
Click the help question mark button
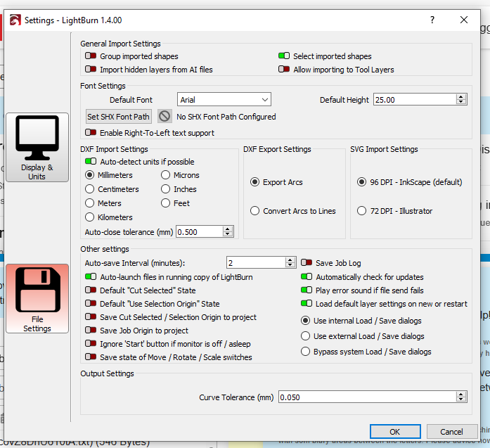[432, 20]
